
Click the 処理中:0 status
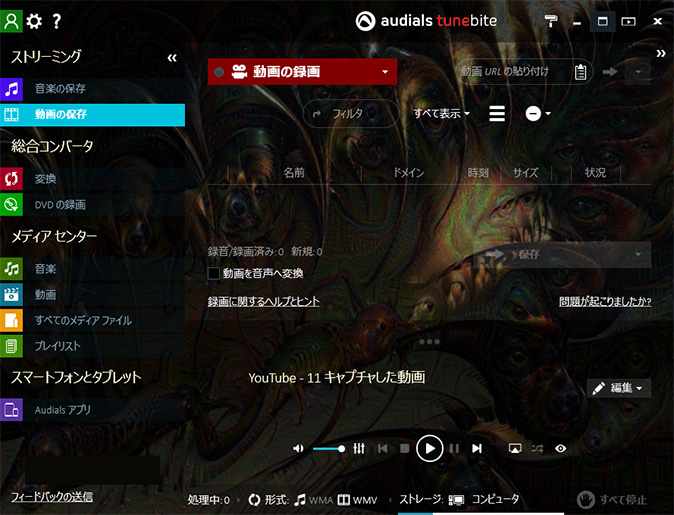coord(208,500)
